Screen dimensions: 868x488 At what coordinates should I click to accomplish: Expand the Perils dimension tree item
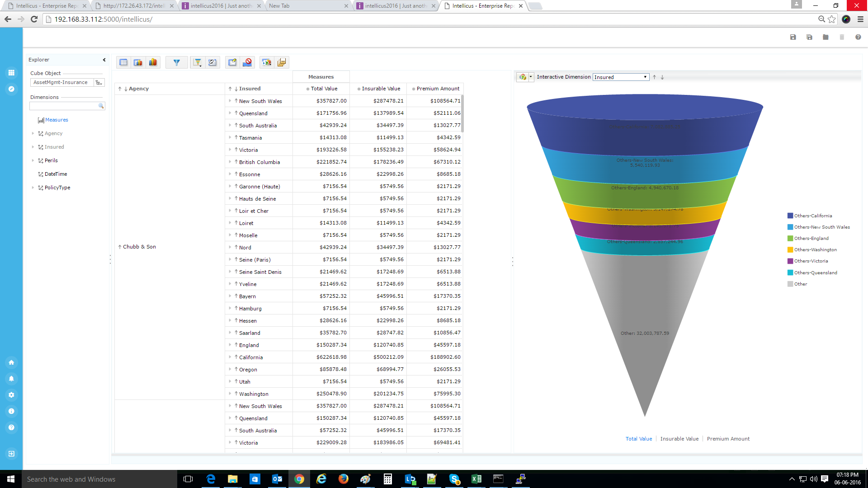pos(33,160)
